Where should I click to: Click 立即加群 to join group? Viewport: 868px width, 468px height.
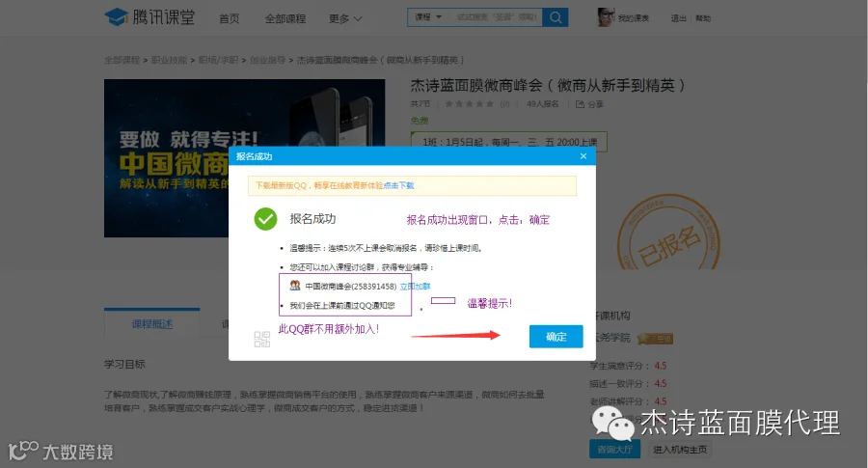pos(415,287)
